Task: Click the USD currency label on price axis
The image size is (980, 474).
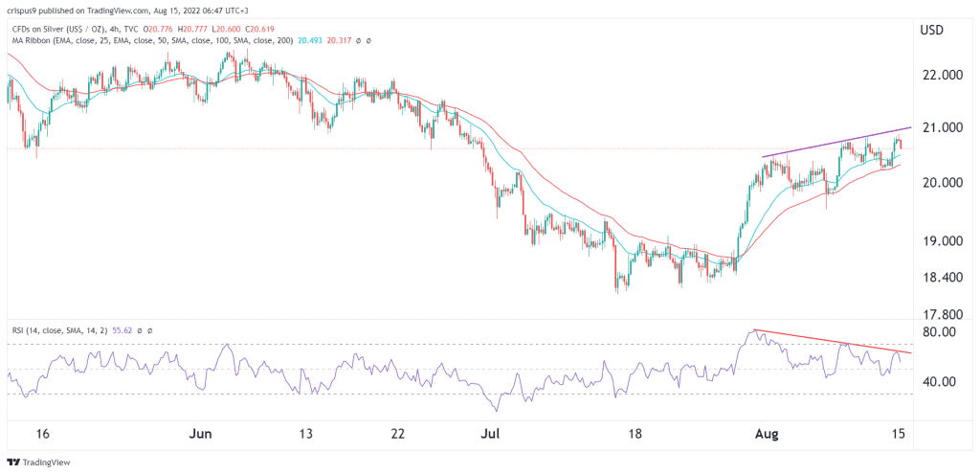Action: click(x=932, y=30)
